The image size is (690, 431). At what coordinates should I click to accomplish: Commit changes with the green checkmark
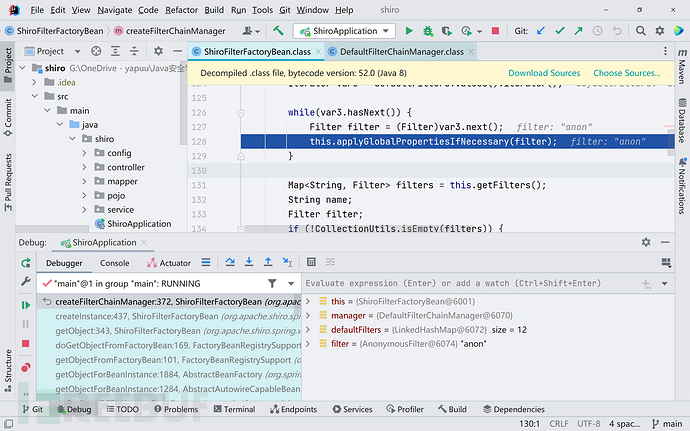[x=560, y=31]
